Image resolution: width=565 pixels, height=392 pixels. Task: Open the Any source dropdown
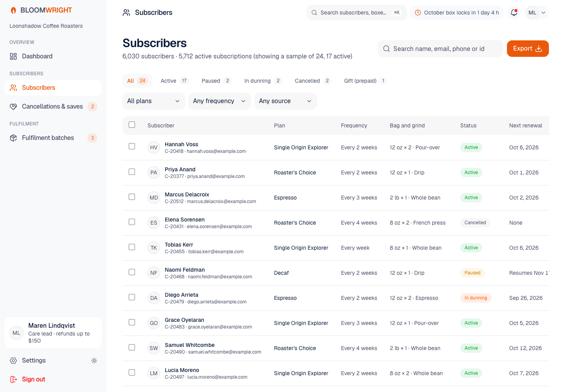point(286,101)
